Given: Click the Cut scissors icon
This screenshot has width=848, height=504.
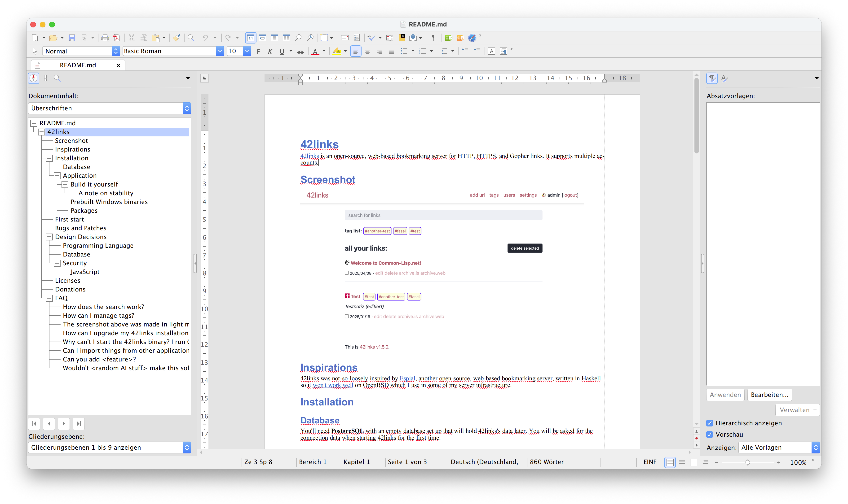Looking at the screenshot, I should (132, 38).
